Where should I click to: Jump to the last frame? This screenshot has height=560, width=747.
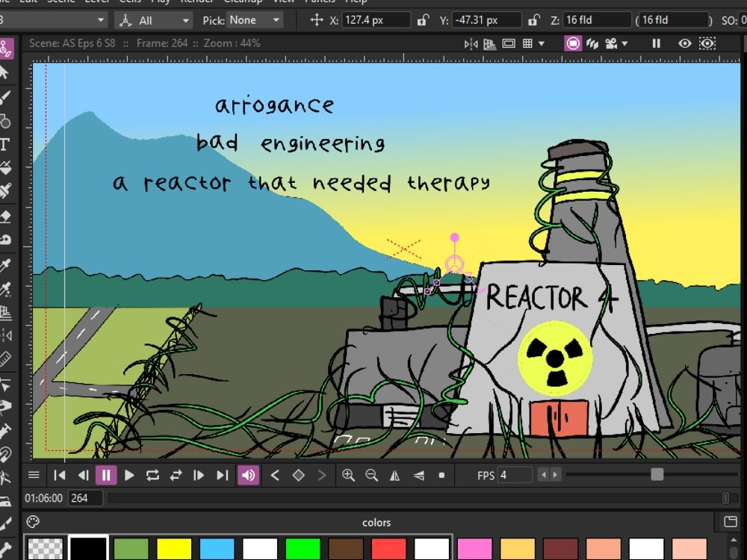(x=222, y=475)
